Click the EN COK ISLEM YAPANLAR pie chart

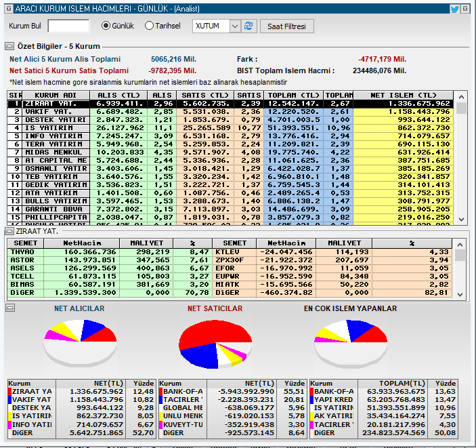pos(351,343)
